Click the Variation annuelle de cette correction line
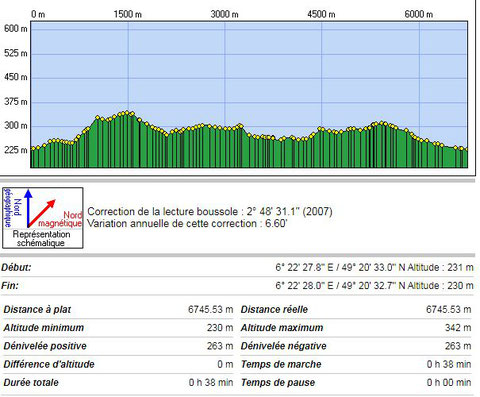The height and width of the screenshot is (397, 480). 187,223
